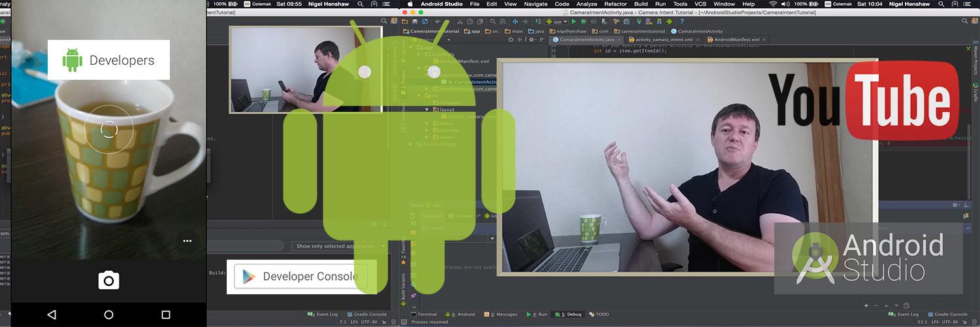Screen dimensions: 980x327
Task: Close the CamaraIntentActivity.java tab
Action: (x=619, y=39)
